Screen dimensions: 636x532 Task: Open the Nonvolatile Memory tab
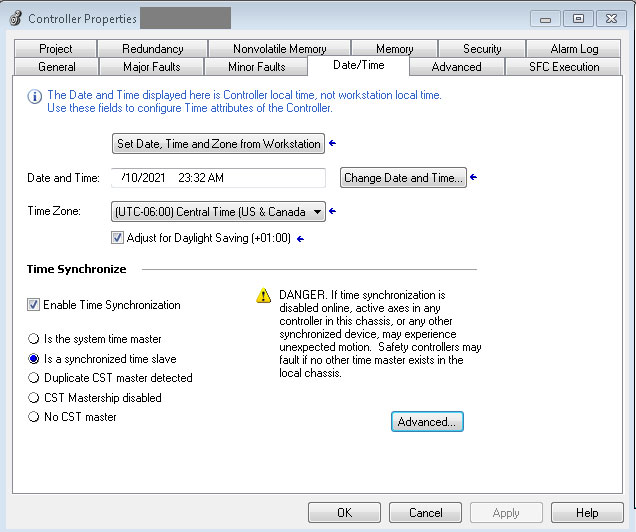(279, 49)
